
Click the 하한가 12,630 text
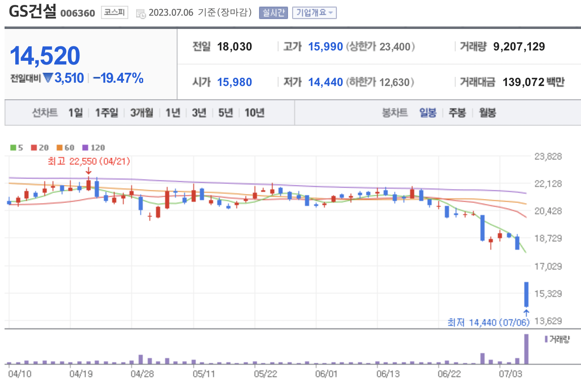tap(380, 82)
